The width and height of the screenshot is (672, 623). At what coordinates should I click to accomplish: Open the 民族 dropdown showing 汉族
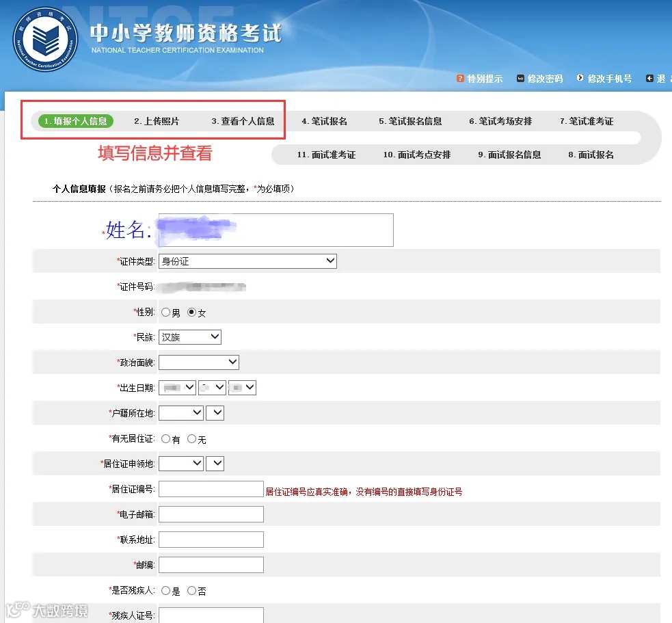(189, 336)
